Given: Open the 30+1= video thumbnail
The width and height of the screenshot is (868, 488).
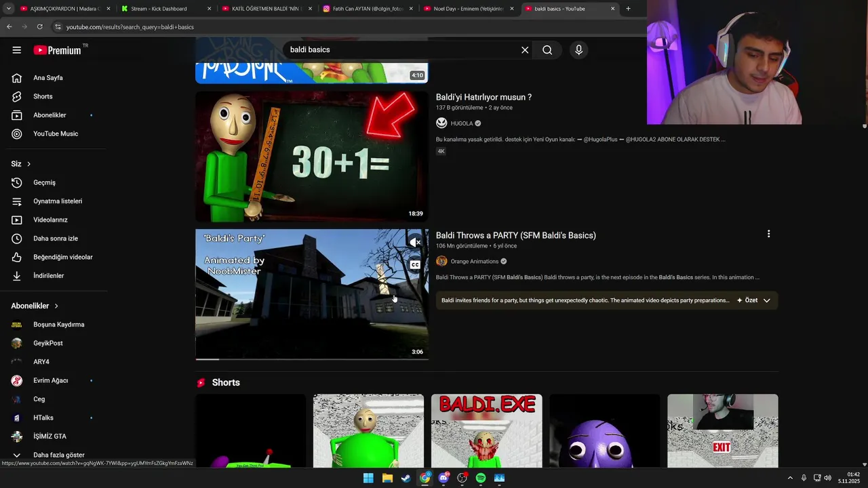Looking at the screenshot, I should pos(312,157).
